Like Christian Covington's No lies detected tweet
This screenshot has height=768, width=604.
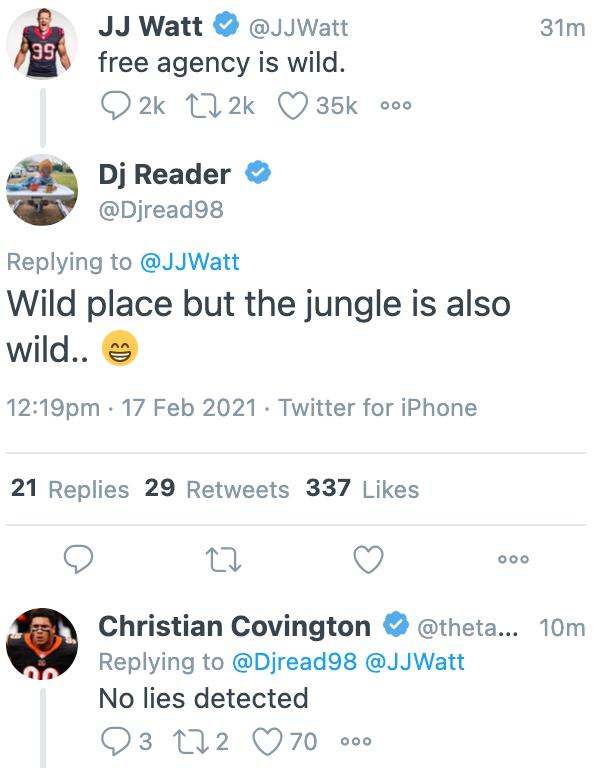pyautogui.click(x=267, y=741)
